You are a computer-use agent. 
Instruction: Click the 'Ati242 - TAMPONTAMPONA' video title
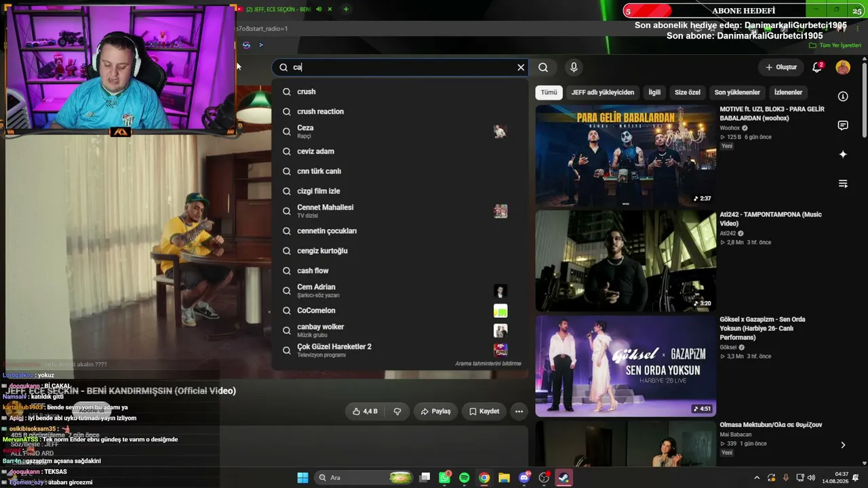point(770,219)
